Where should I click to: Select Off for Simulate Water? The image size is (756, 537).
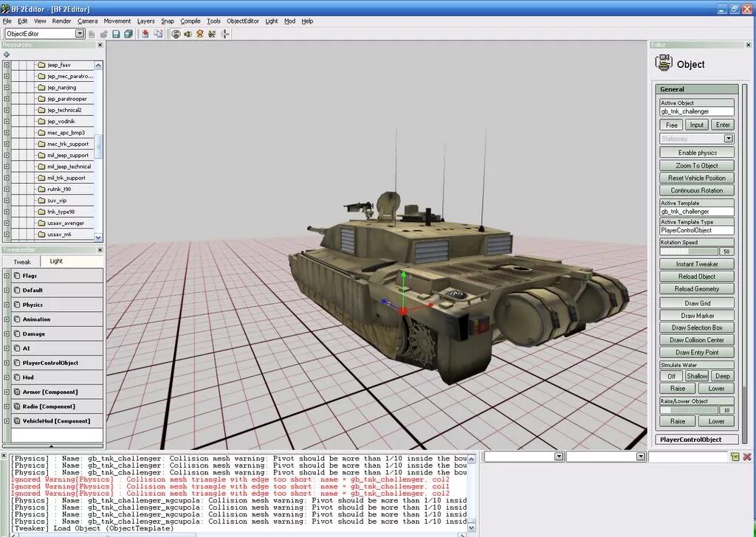671,376
